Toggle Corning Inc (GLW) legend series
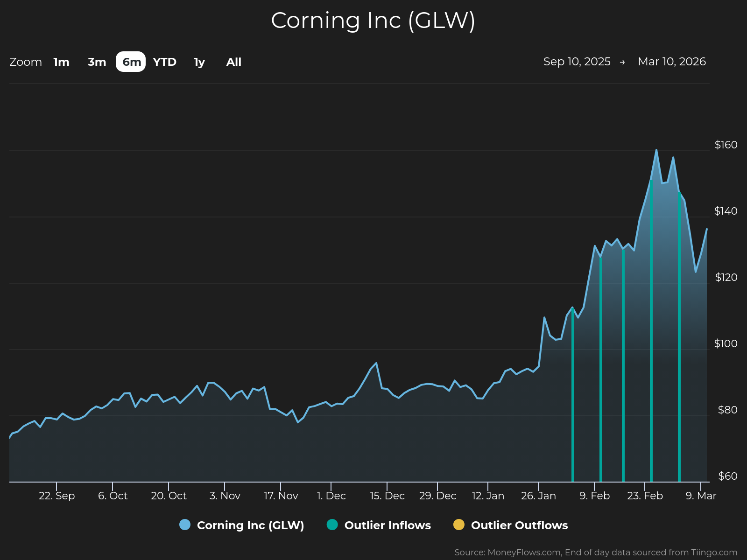The height and width of the screenshot is (560, 747). (242, 525)
